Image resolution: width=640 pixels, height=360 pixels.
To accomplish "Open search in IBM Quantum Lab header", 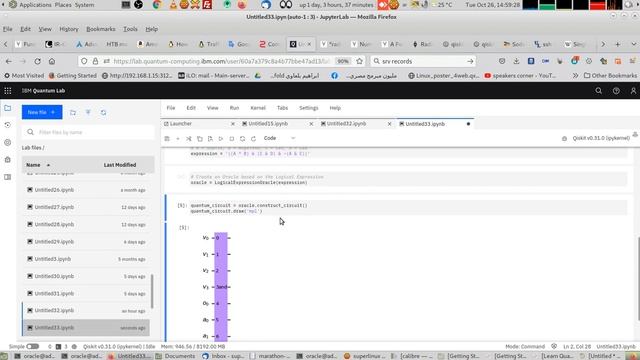I will pyautogui.click(x=598, y=91).
